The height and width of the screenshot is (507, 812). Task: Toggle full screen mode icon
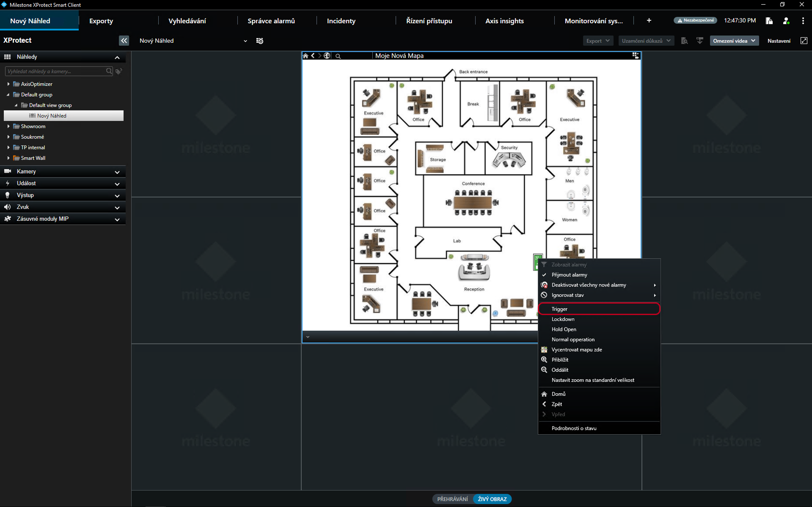[804, 41]
